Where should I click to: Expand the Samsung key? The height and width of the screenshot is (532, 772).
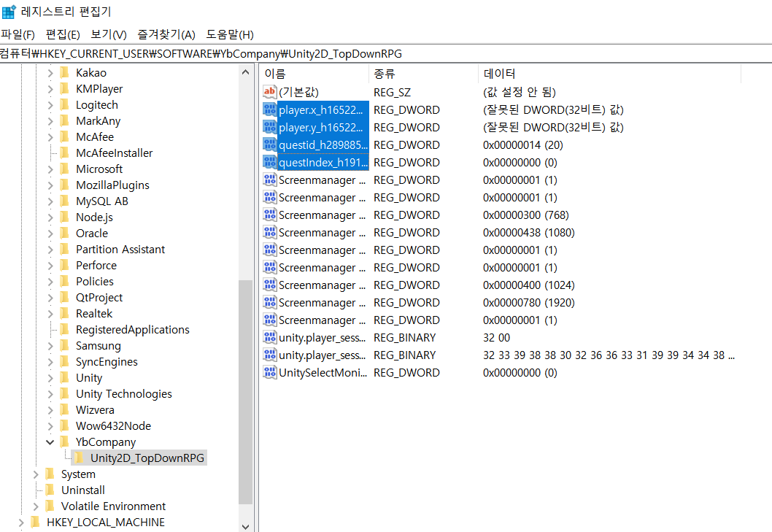(x=50, y=346)
